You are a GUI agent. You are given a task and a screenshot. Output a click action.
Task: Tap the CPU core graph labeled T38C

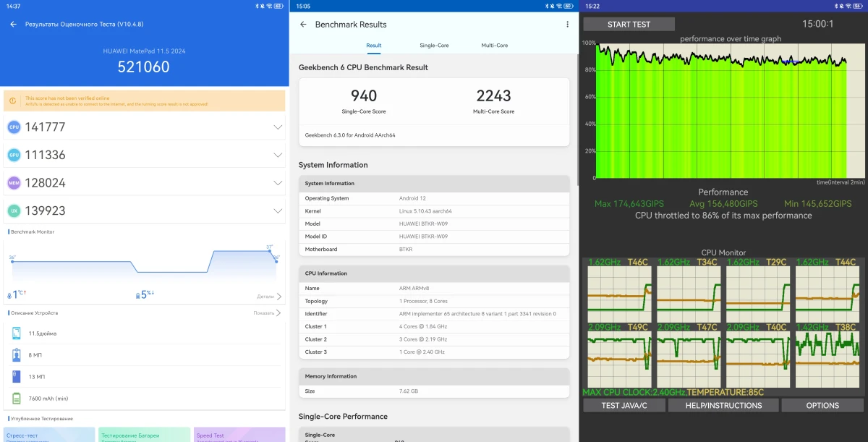827,360
